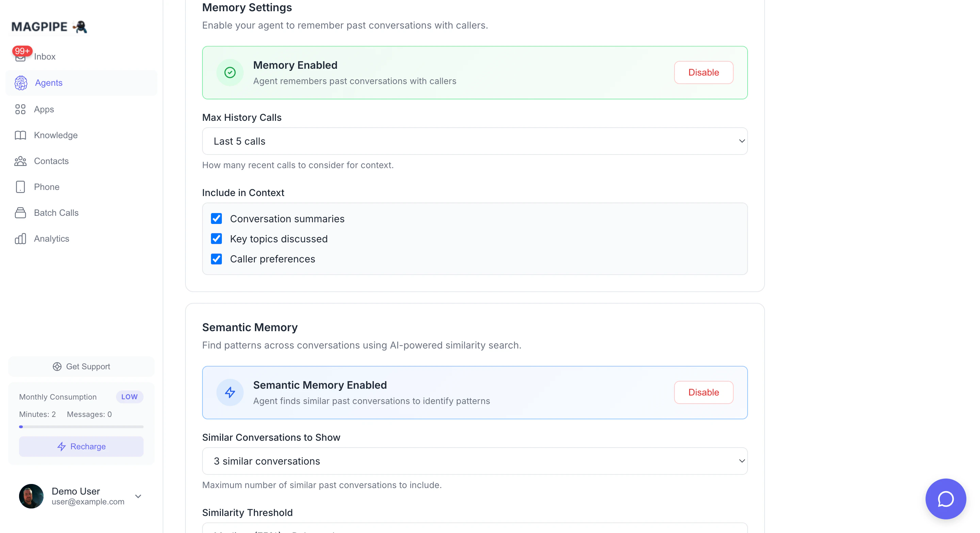The image size is (980, 533).
Task: Navigate to Knowledge
Action: (x=55, y=135)
